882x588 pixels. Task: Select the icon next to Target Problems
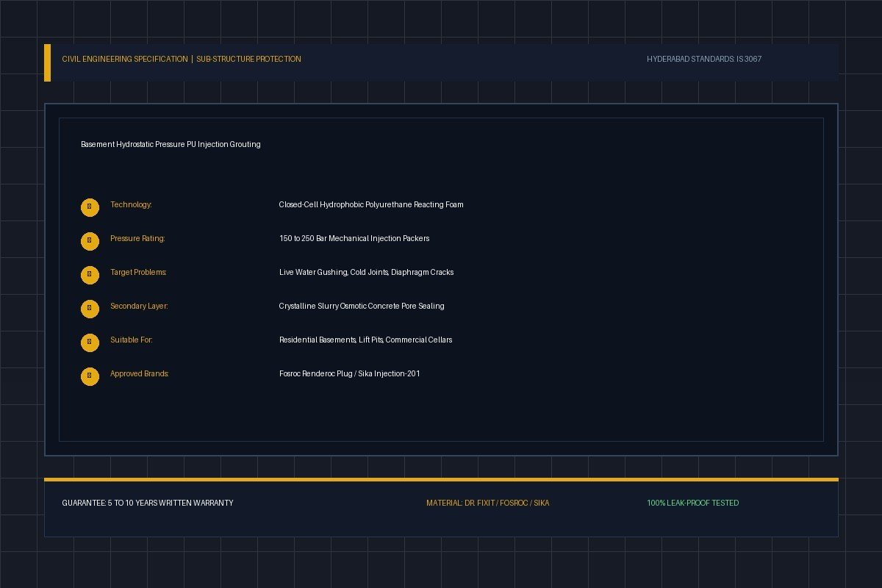(x=90, y=275)
